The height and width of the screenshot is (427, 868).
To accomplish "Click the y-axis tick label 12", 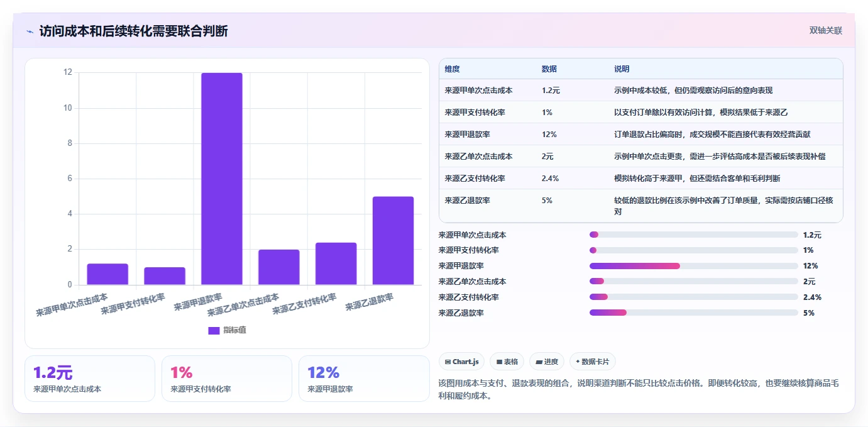I will (x=68, y=72).
